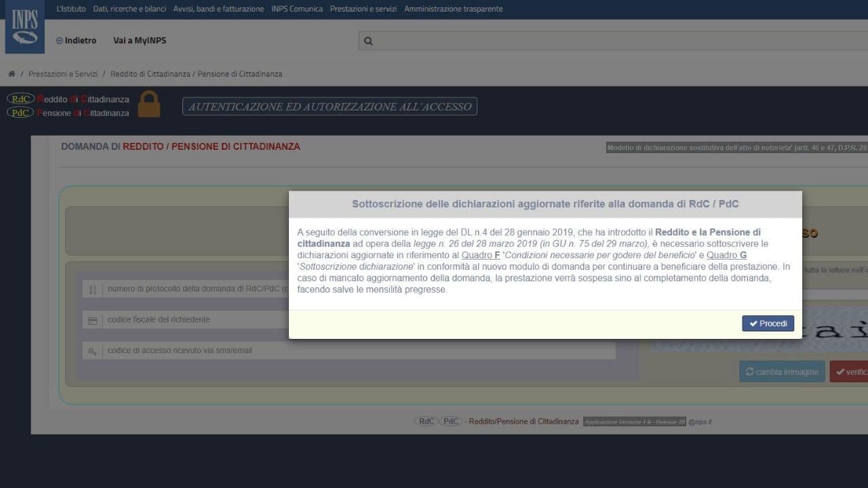Open Dati, ricerche e bilanci menu

[129, 9]
